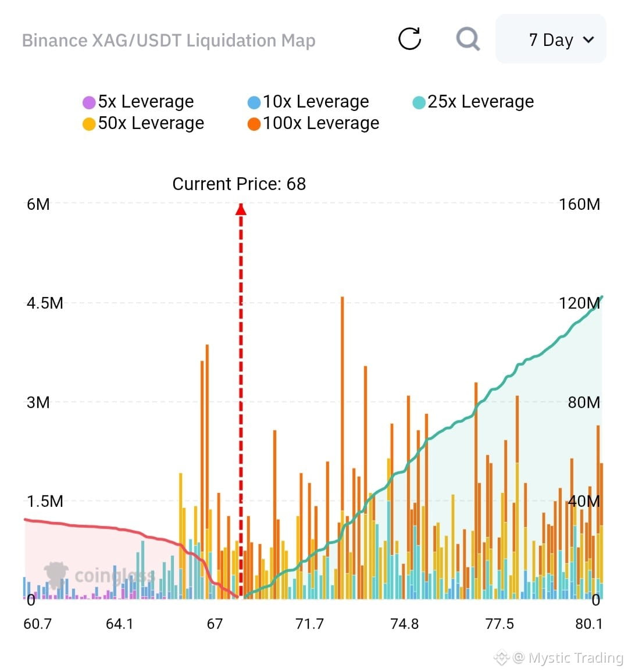Image resolution: width=628 pixels, height=672 pixels.
Task: Click the 74.8 price axis label
Action: pos(405,624)
